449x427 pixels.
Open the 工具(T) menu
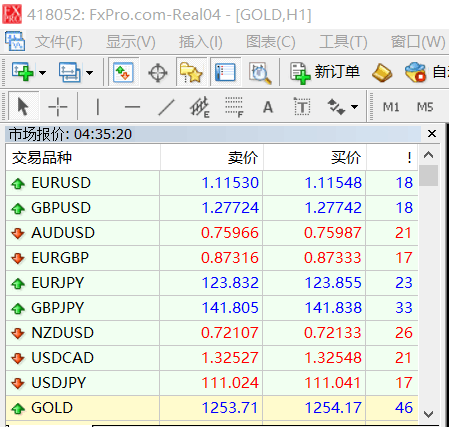[x=343, y=42]
